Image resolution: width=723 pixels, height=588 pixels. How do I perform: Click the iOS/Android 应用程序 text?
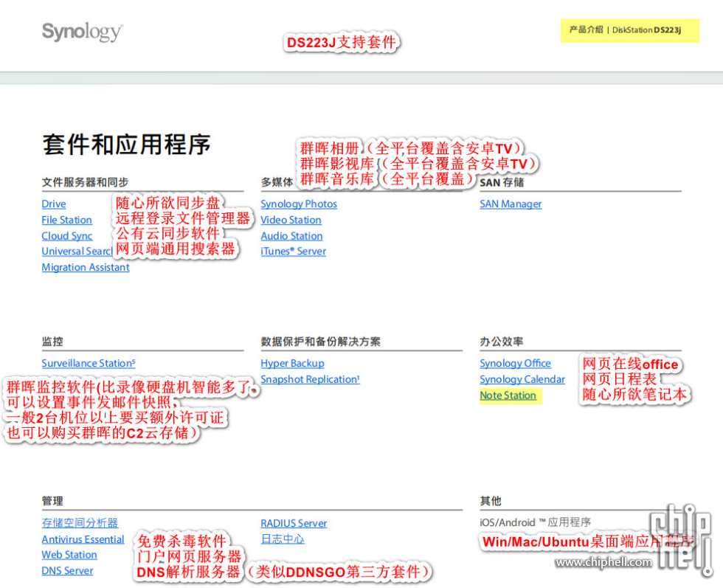click(x=536, y=522)
